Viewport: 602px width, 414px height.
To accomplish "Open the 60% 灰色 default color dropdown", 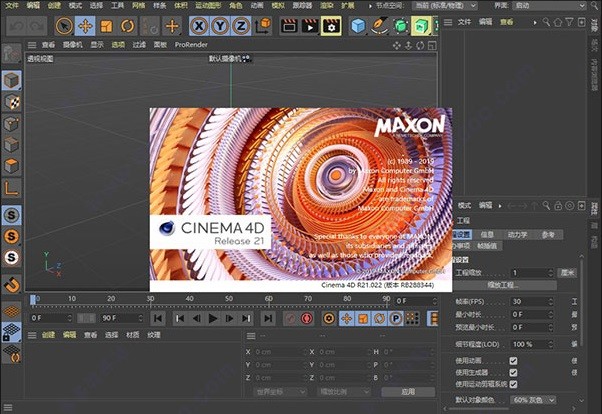I will (x=533, y=400).
